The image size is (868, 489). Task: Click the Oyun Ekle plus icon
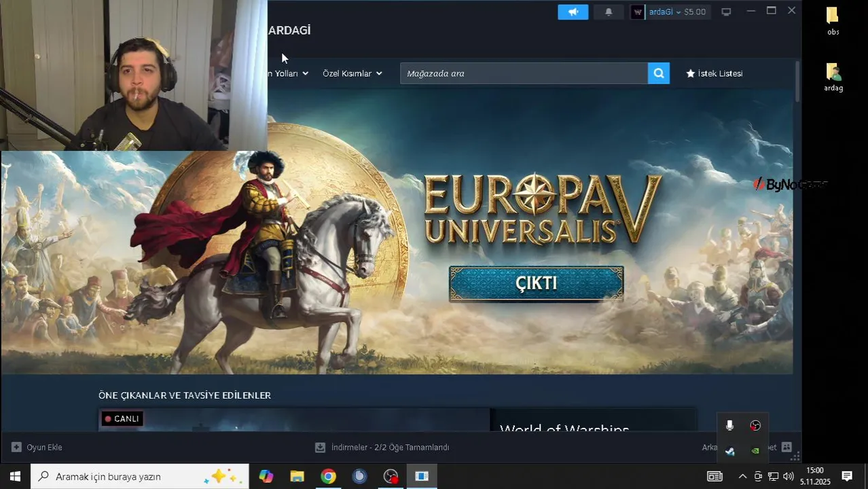tap(16, 447)
